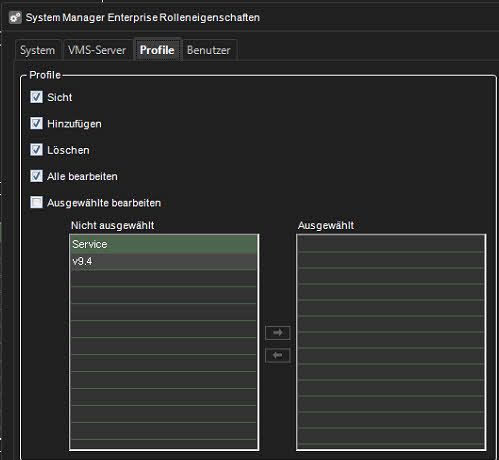The width and height of the screenshot is (499, 460).
Task: Go to the Benutzer tab
Action: (209, 50)
